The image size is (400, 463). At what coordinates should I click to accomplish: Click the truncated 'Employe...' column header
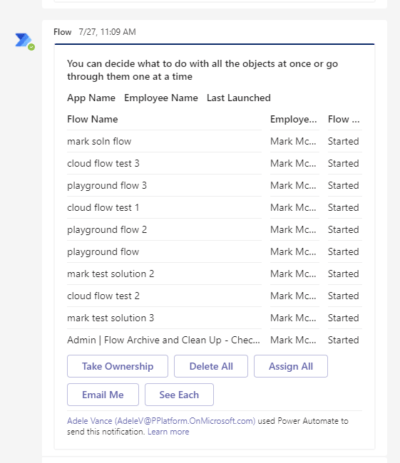point(293,119)
